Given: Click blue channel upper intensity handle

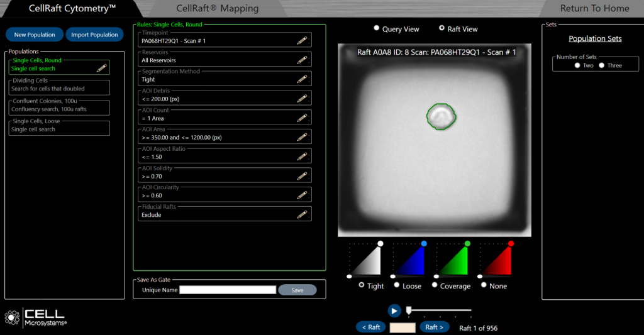Looking at the screenshot, I should pyautogui.click(x=424, y=244).
